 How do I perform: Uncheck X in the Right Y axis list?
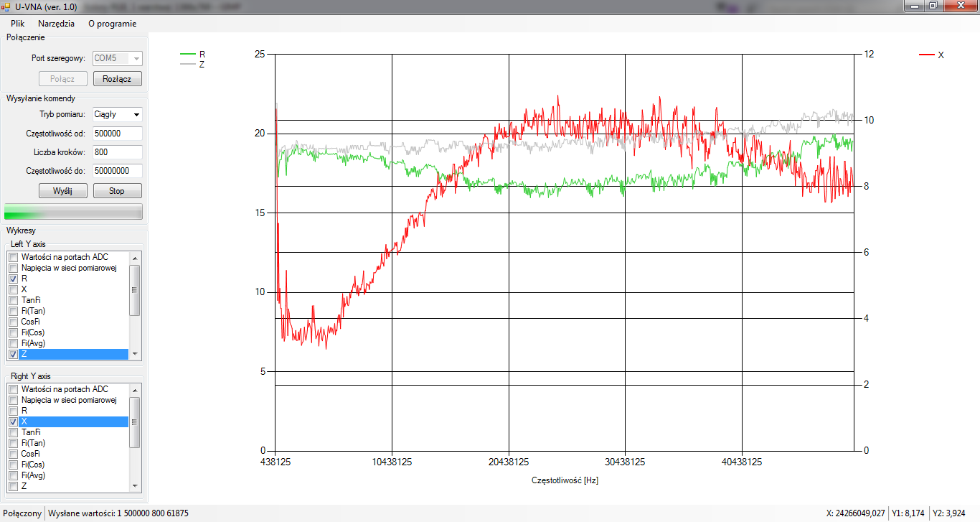pyautogui.click(x=13, y=421)
